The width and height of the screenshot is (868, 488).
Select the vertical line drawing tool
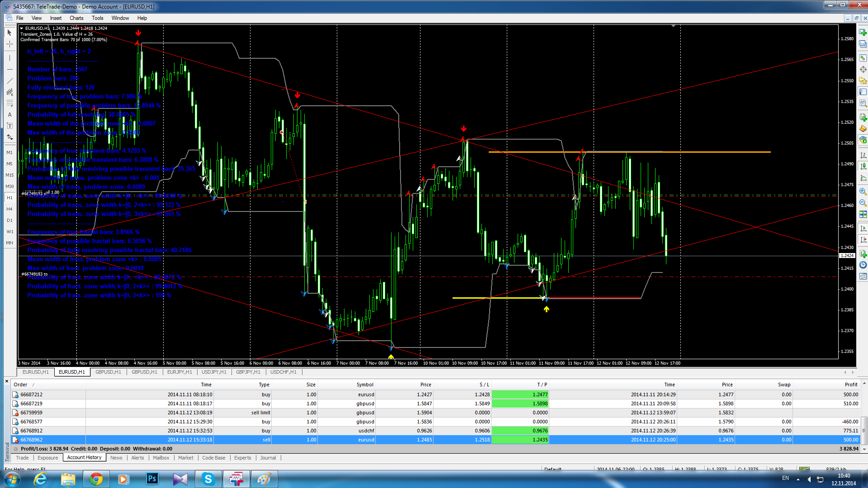9,58
